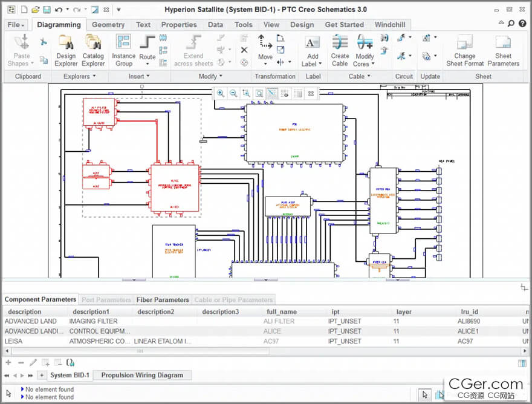
Task: Open the Fiber Parameters tab
Action: pos(163,300)
